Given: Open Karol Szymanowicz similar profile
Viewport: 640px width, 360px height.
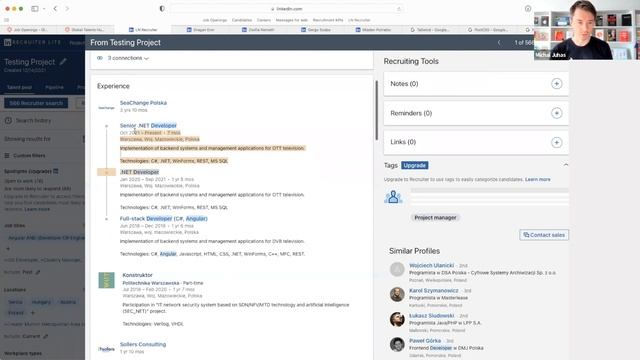Looking at the screenshot, I should coord(433,290).
